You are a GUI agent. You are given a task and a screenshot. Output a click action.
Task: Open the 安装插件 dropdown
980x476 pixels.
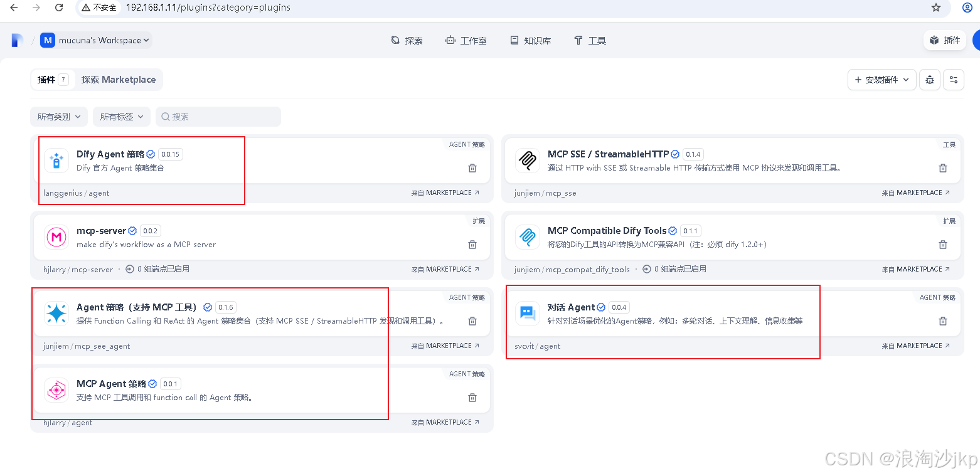[x=882, y=80]
